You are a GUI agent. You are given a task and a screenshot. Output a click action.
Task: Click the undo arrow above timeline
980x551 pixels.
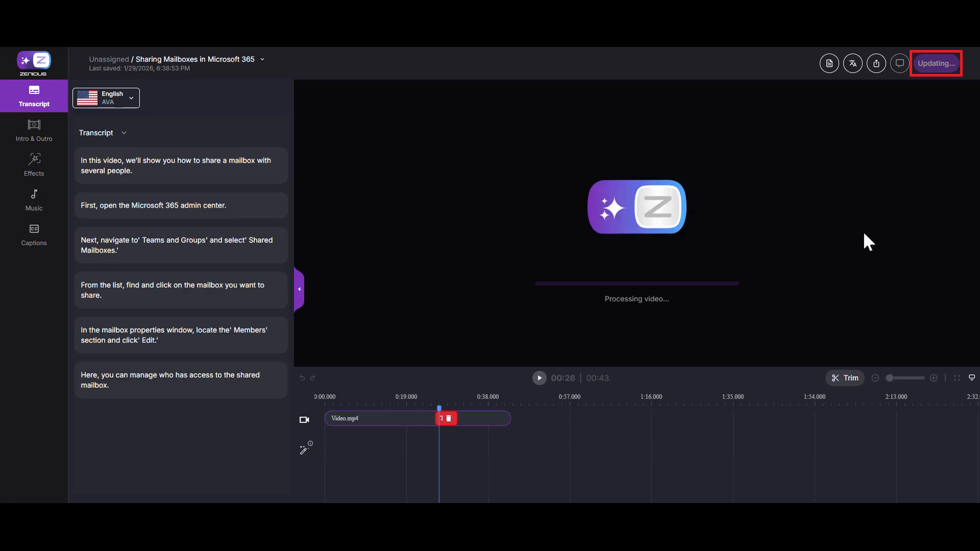(x=302, y=378)
